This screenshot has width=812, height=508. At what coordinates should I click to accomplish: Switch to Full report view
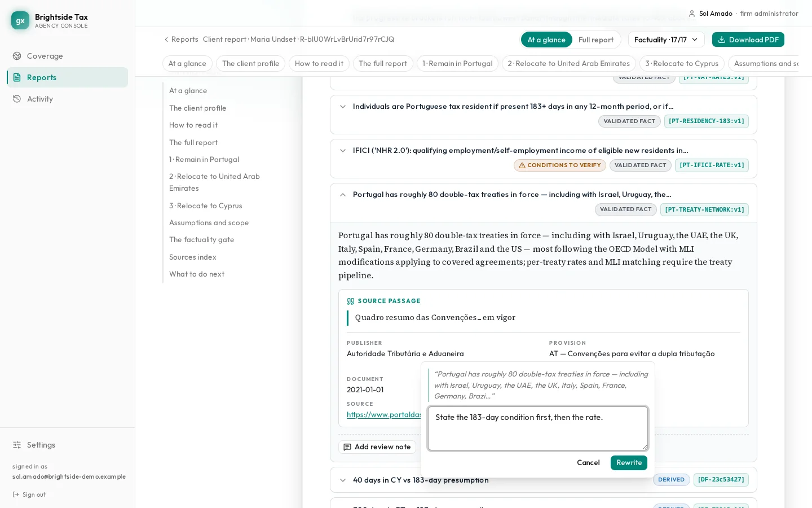[x=596, y=40]
